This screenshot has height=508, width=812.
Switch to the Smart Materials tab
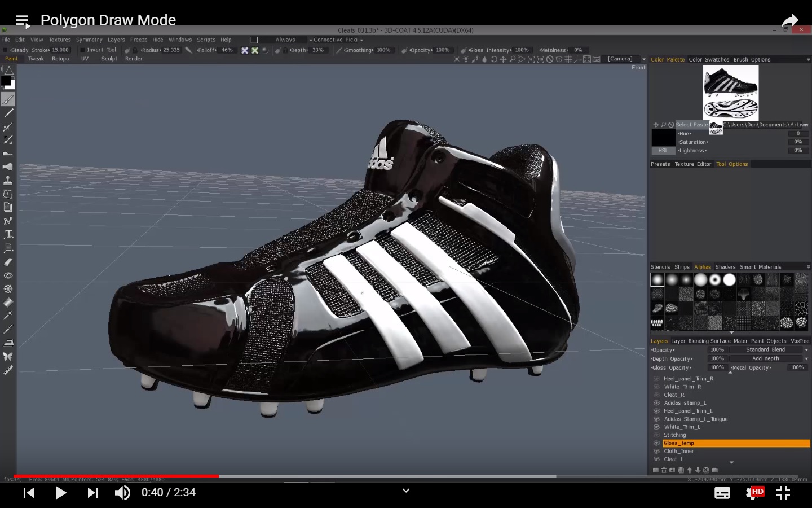tap(761, 267)
